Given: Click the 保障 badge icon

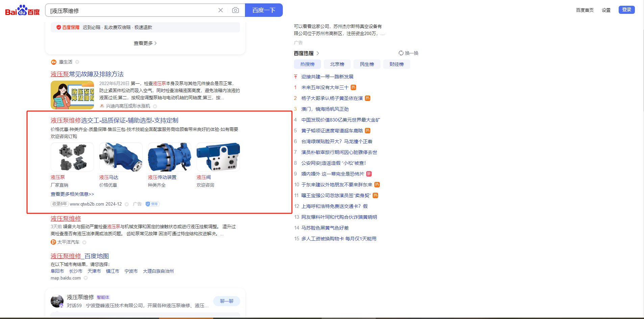Looking at the screenshot, I should click(x=152, y=204).
